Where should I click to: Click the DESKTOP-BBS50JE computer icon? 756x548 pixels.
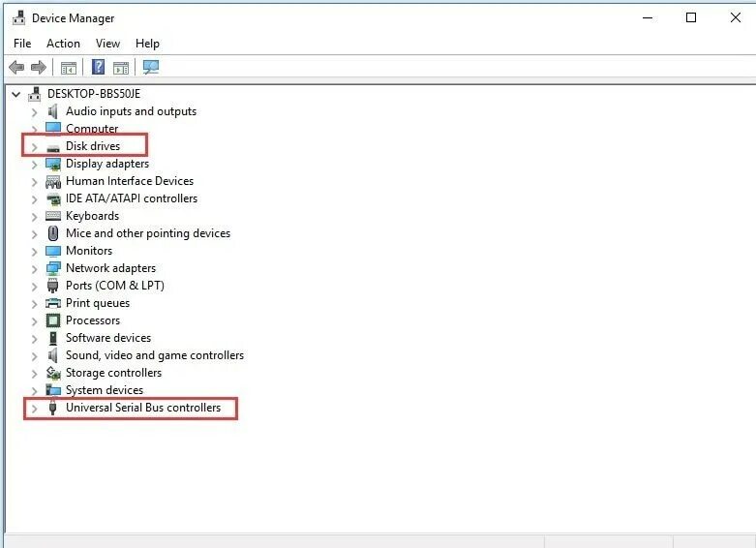34,94
